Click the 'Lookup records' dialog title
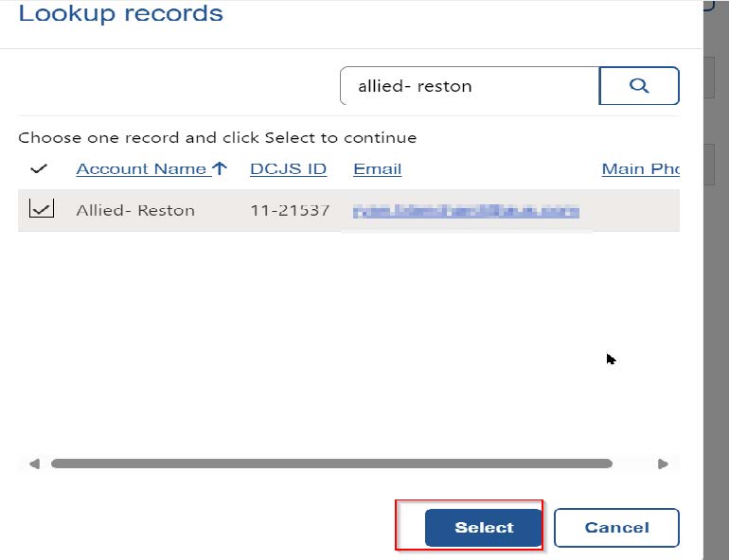 [121, 14]
